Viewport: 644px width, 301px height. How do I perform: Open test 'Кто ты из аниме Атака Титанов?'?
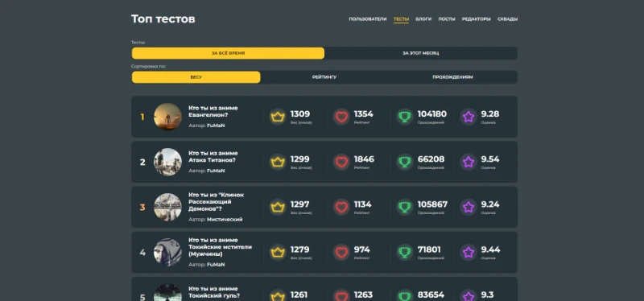[213, 156]
